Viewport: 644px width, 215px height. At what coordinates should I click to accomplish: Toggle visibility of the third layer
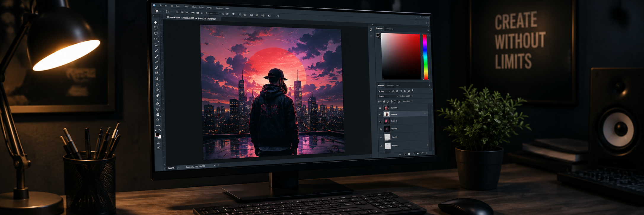380,121
